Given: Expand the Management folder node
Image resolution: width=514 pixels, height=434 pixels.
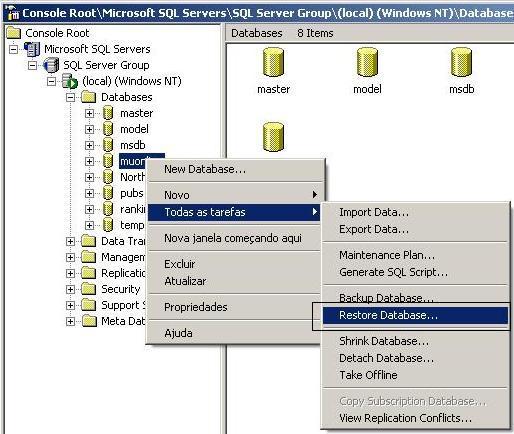Looking at the screenshot, I should [x=70, y=257].
